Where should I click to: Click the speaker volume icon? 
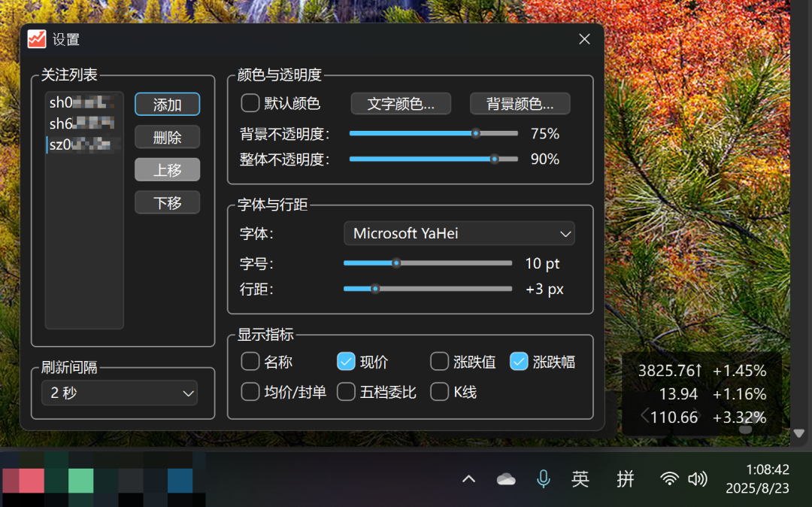pyautogui.click(x=698, y=479)
